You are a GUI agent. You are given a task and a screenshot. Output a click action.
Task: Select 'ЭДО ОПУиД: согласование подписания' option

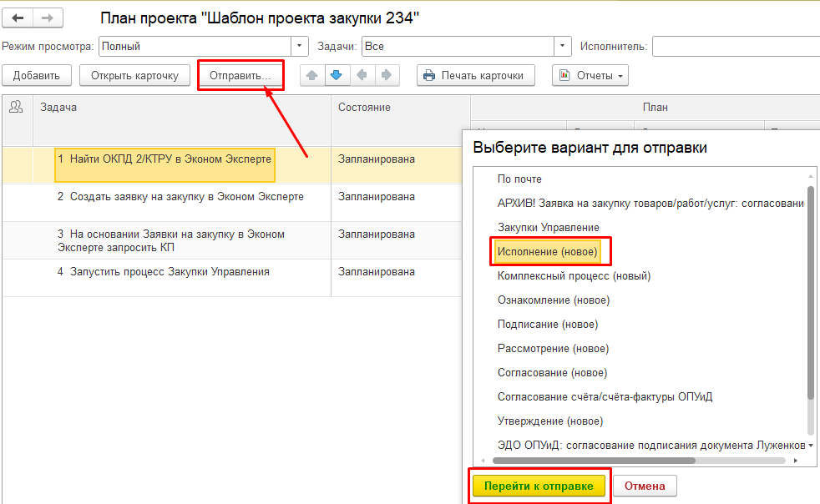[651, 446]
